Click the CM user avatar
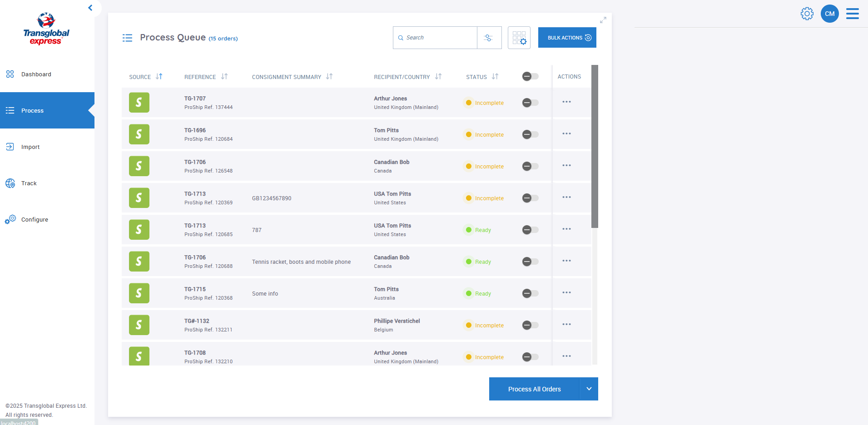868x425 pixels. [x=829, y=14]
